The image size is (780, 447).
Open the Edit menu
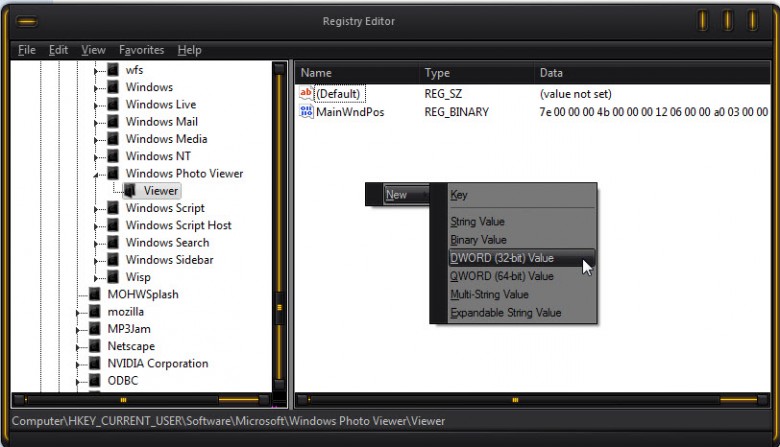(58, 50)
